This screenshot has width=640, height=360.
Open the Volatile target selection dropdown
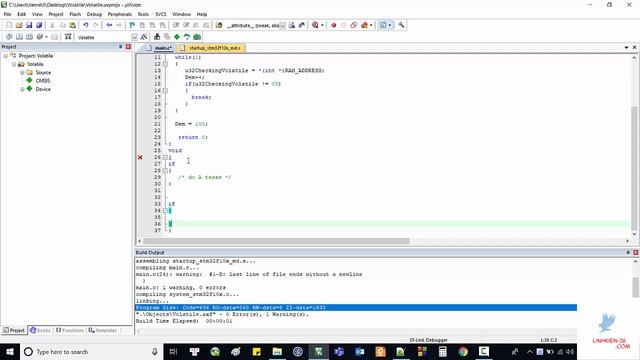tap(135, 37)
